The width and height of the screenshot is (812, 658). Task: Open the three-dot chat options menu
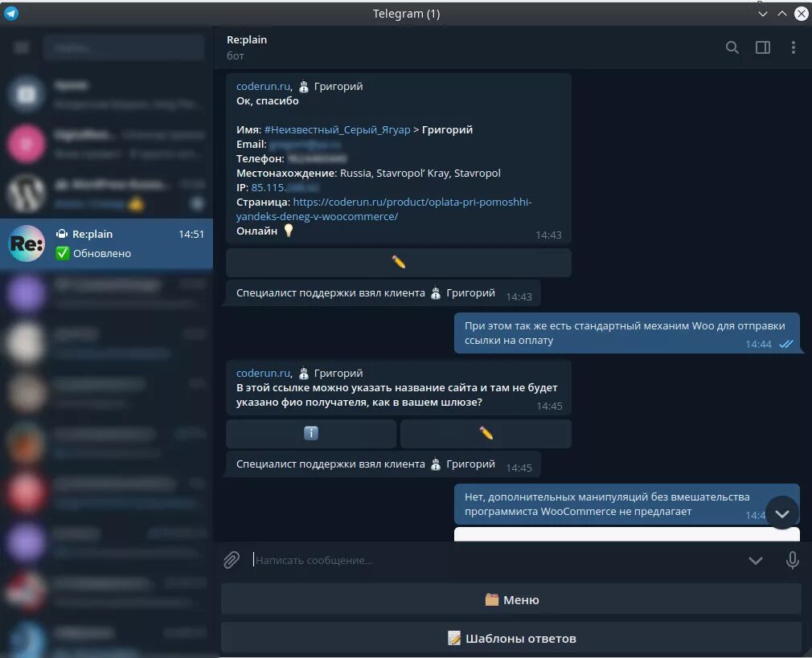pos(793,47)
